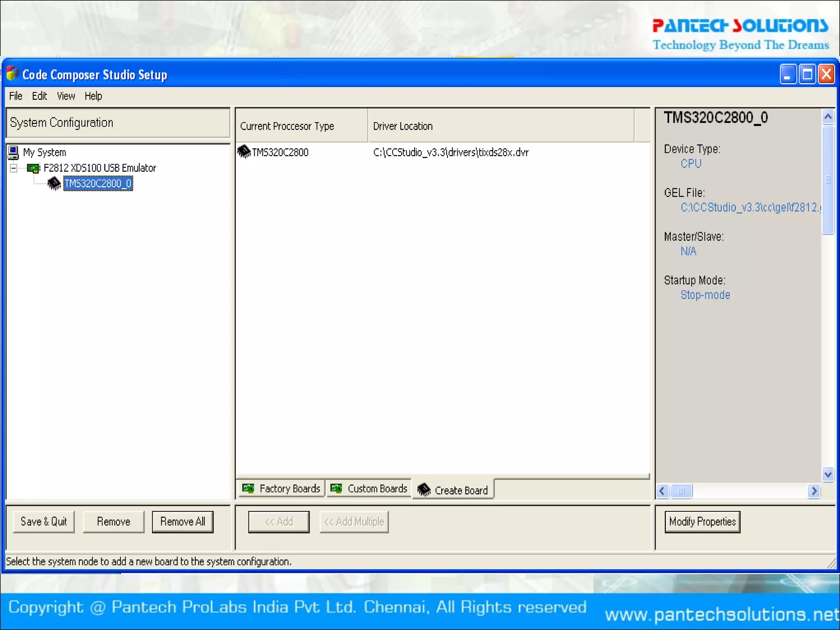Select My System root node
Image resolution: width=840 pixels, height=630 pixels.
coord(44,153)
